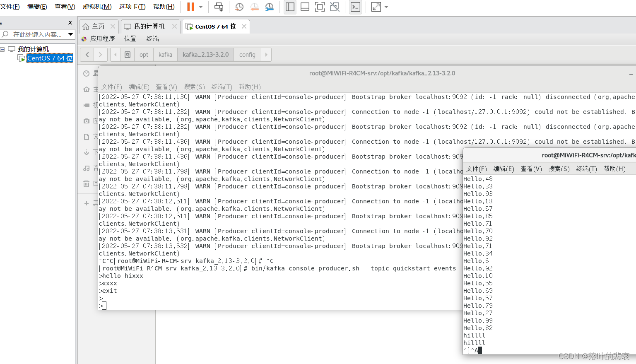This screenshot has width=636, height=364.
Task: Close the CentOS 7 64 位 tab
Action: point(244,26)
